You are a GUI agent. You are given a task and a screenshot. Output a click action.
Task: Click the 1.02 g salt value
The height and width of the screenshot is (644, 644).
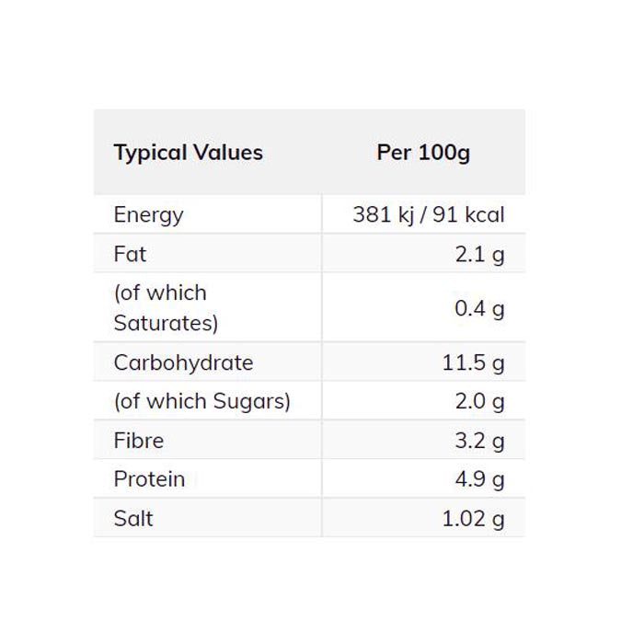[473, 519]
